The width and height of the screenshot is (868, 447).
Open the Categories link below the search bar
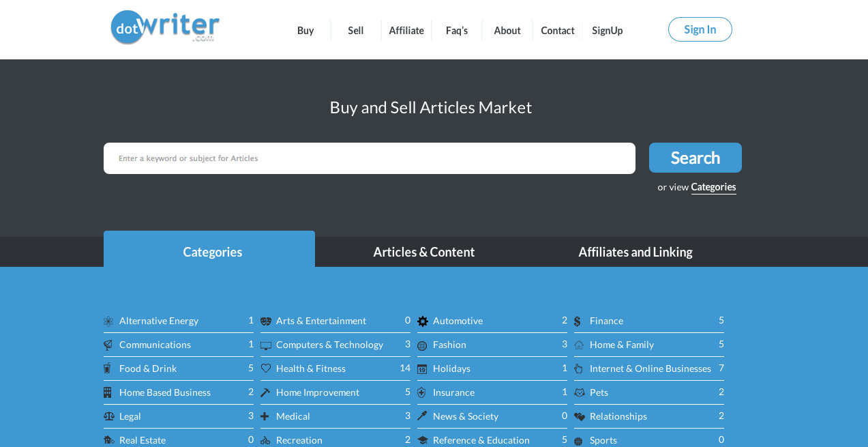click(x=713, y=187)
